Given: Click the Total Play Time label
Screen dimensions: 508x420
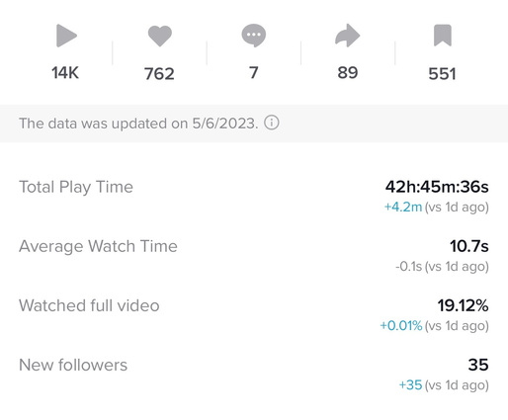Looking at the screenshot, I should click(76, 187).
